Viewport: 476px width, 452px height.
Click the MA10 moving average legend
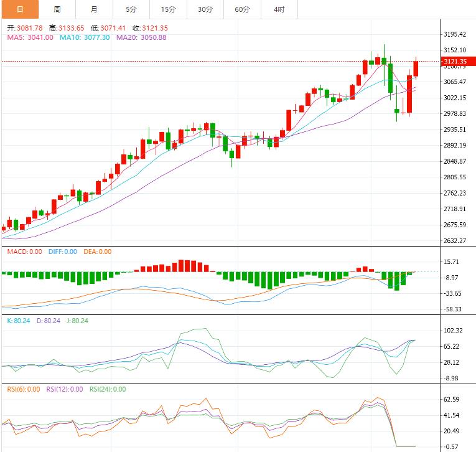pos(85,37)
